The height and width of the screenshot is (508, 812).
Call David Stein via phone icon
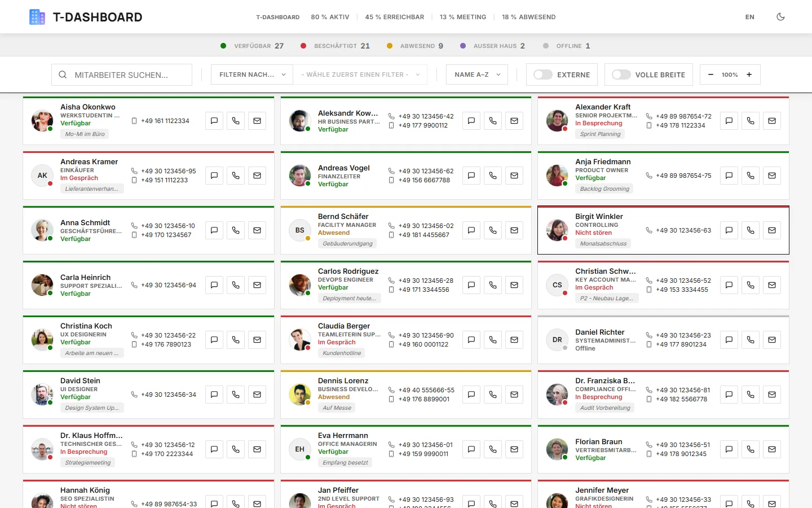point(236,395)
